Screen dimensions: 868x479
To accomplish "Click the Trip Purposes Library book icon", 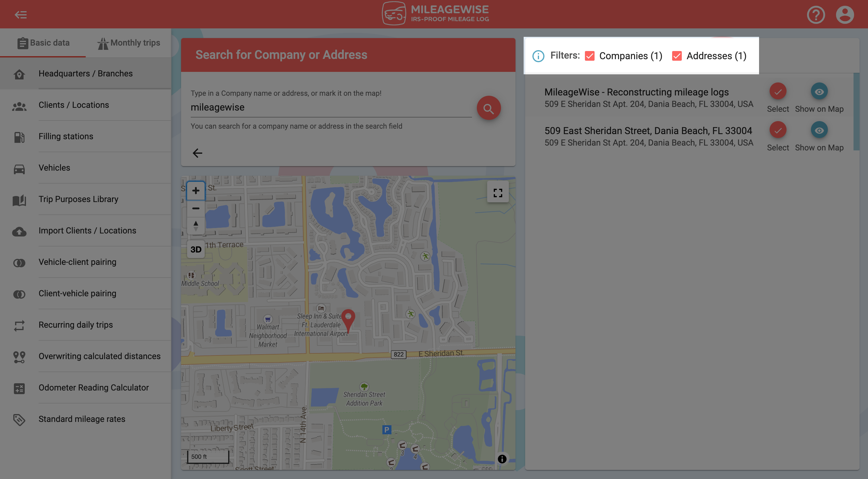I will pos(19,200).
